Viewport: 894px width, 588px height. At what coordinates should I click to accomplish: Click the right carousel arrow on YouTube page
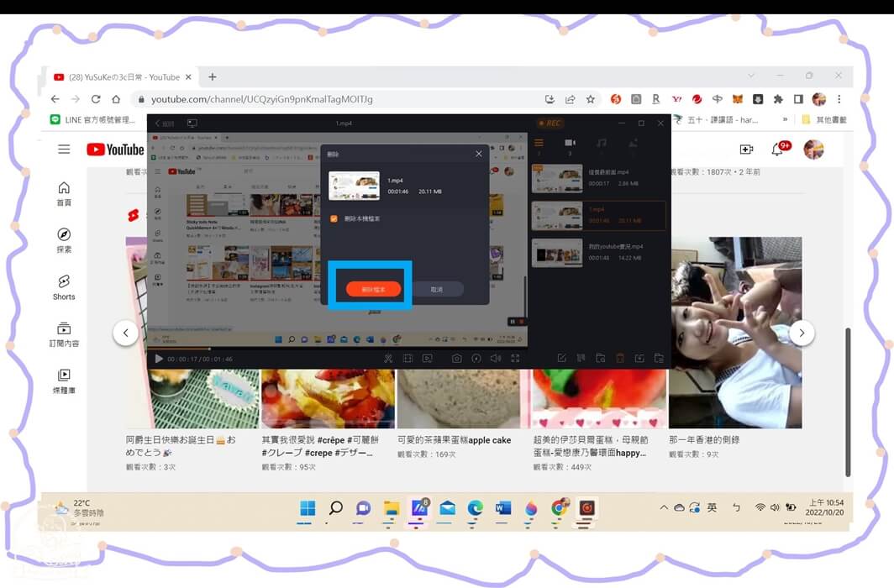(802, 333)
